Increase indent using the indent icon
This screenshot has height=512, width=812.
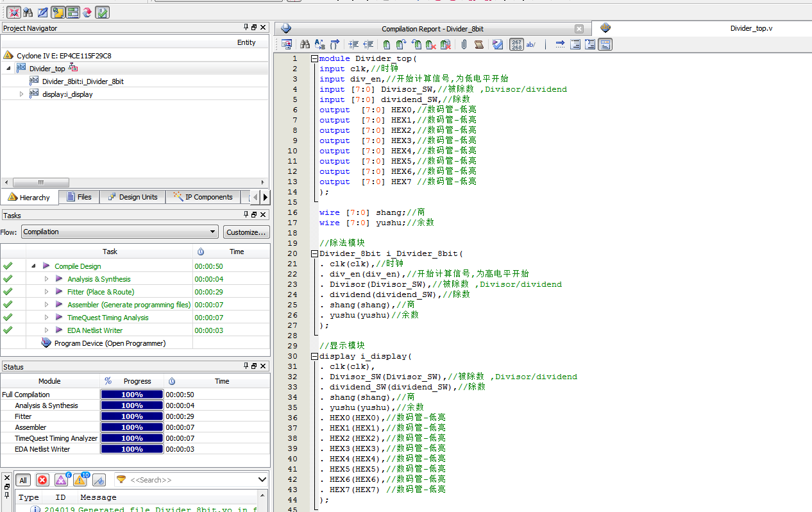pos(353,44)
